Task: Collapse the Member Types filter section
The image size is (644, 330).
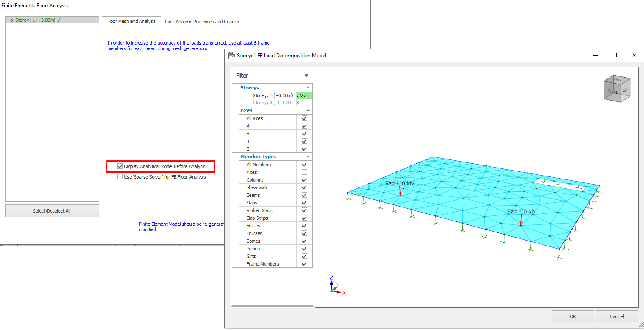Action: 308,157
